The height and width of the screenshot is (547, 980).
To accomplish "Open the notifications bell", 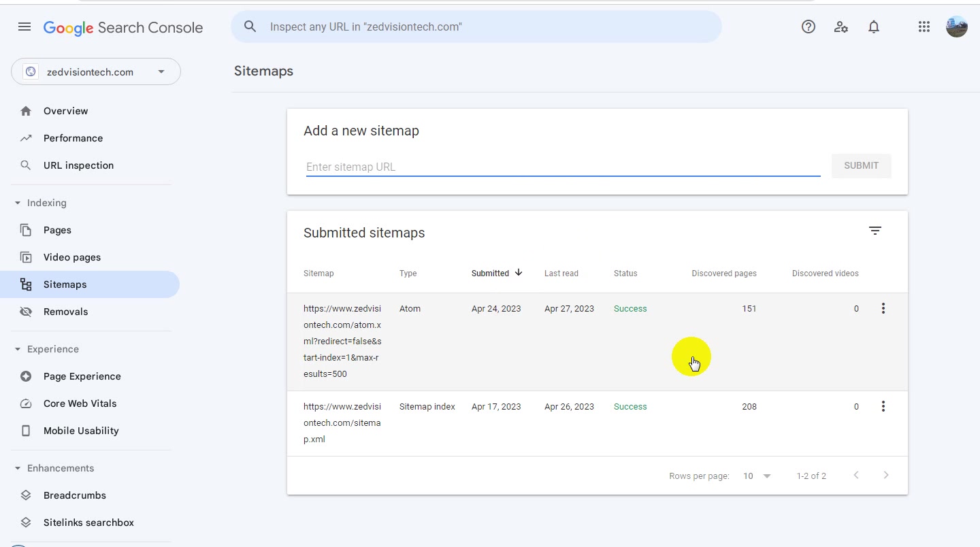I will (874, 27).
